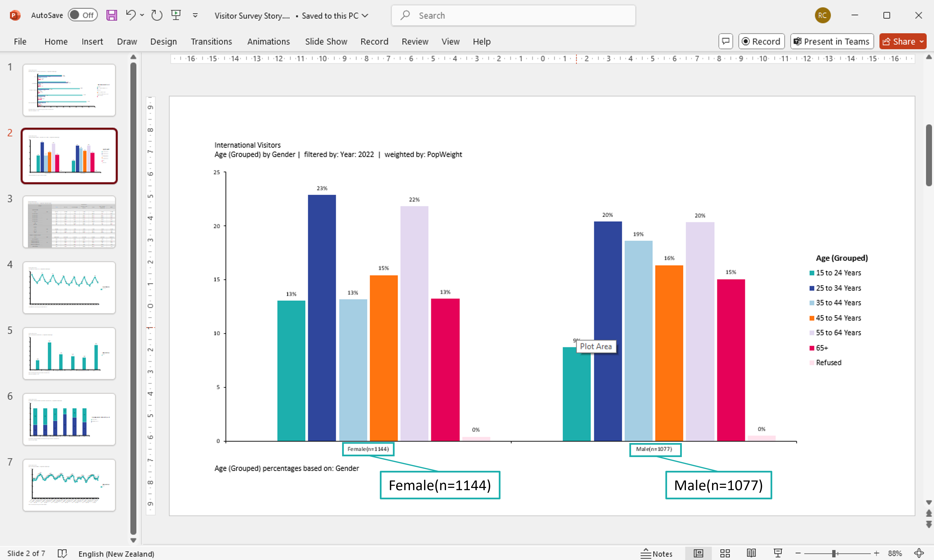Open accessibility check icon in status bar
This screenshot has height=560, width=934.
pyautogui.click(x=62, y=553)
